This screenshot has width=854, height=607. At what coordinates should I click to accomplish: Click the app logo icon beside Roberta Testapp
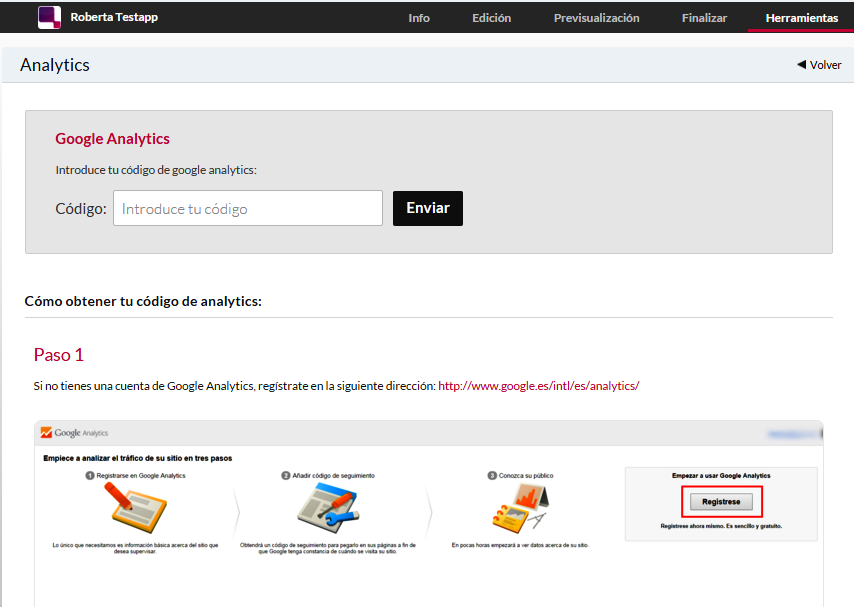49,17
